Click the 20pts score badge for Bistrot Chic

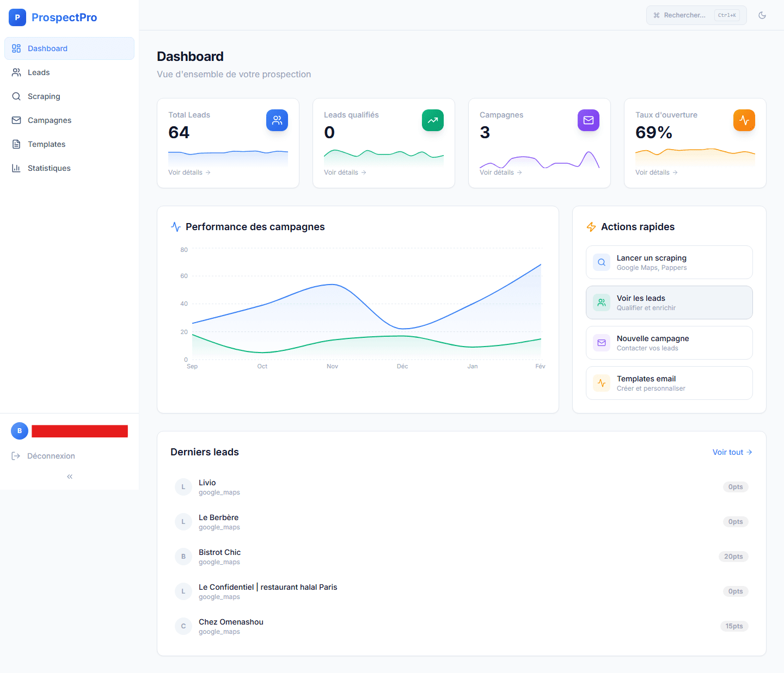coord(733,556)
